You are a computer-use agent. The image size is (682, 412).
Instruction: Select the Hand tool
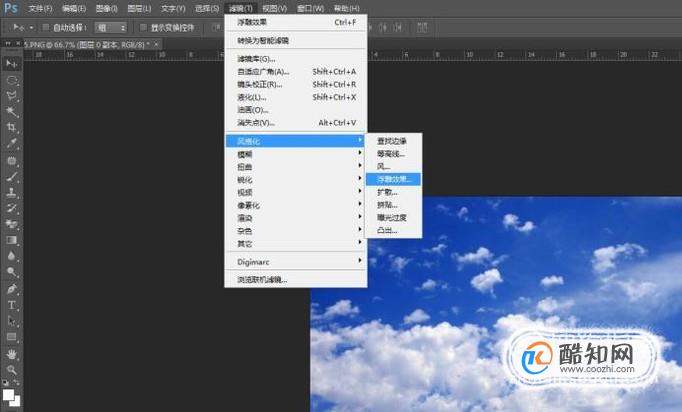coord(11,354)
